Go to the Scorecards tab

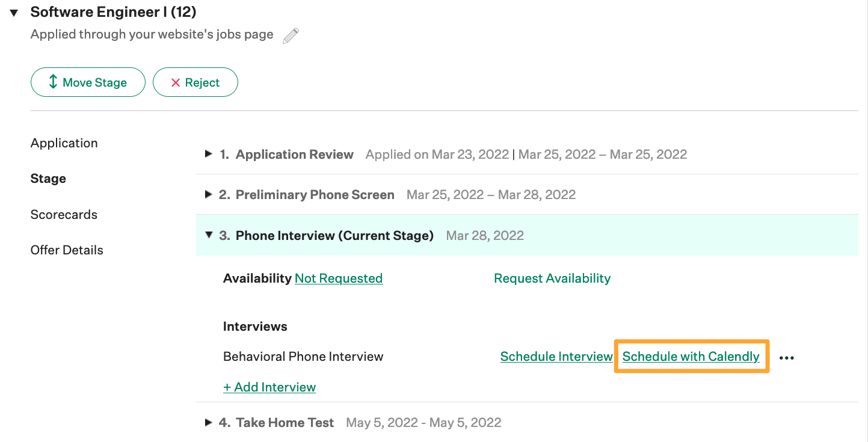point(64,215)
